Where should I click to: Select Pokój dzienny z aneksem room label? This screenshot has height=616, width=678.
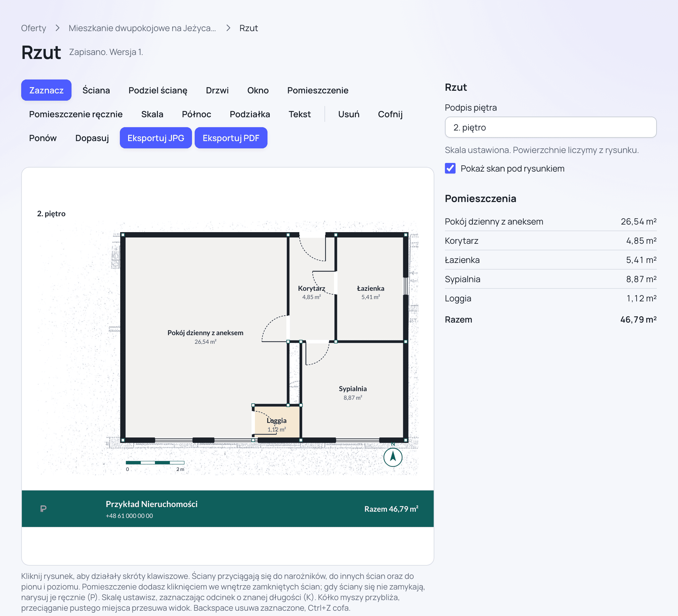(205, 333)
